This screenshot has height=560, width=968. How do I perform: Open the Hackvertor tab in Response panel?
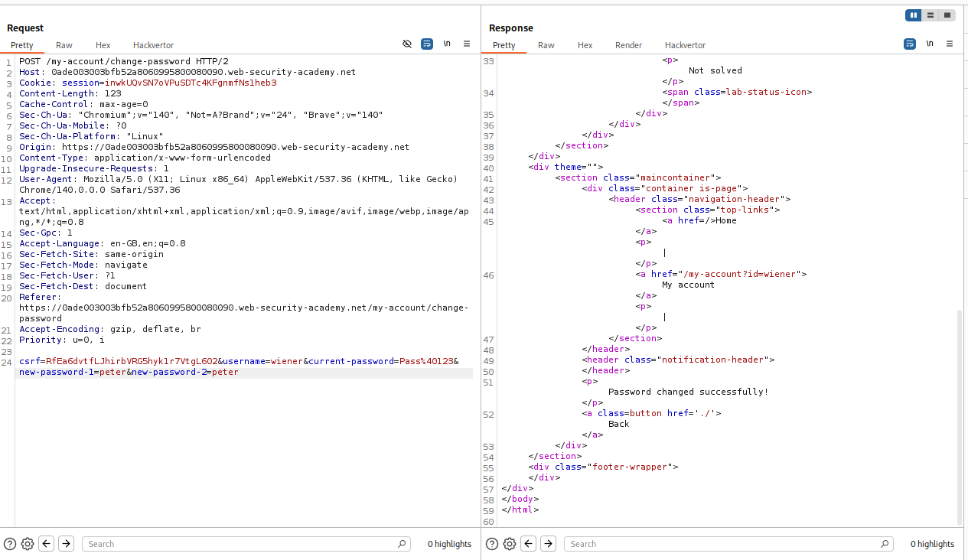(683, 45)
